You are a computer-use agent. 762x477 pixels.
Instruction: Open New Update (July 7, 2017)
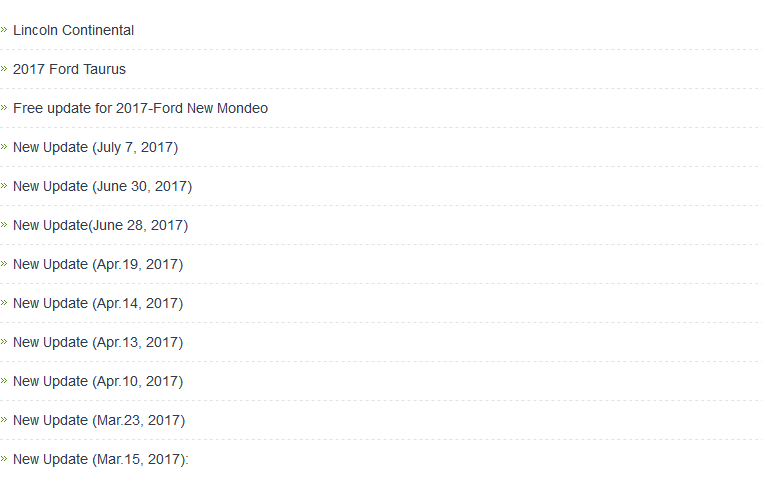(96, 147)
